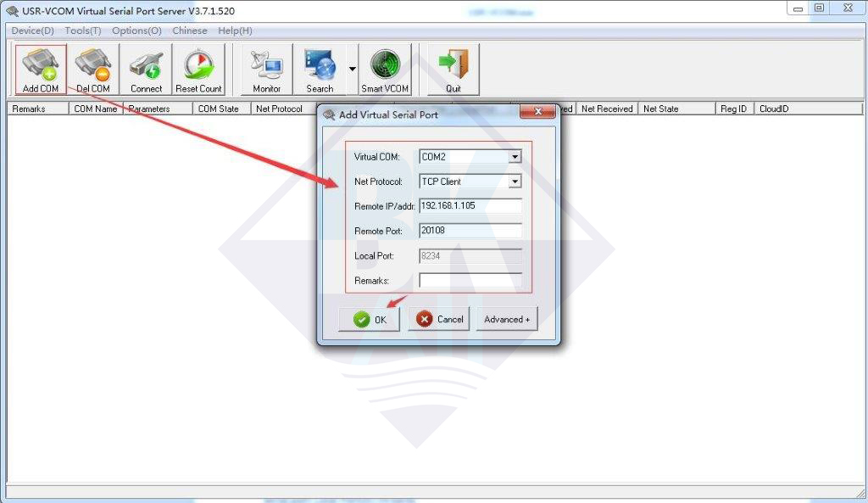Click the Reset Count toolbar icon
This screenshot has width=868, height=503.
[198, 70]
